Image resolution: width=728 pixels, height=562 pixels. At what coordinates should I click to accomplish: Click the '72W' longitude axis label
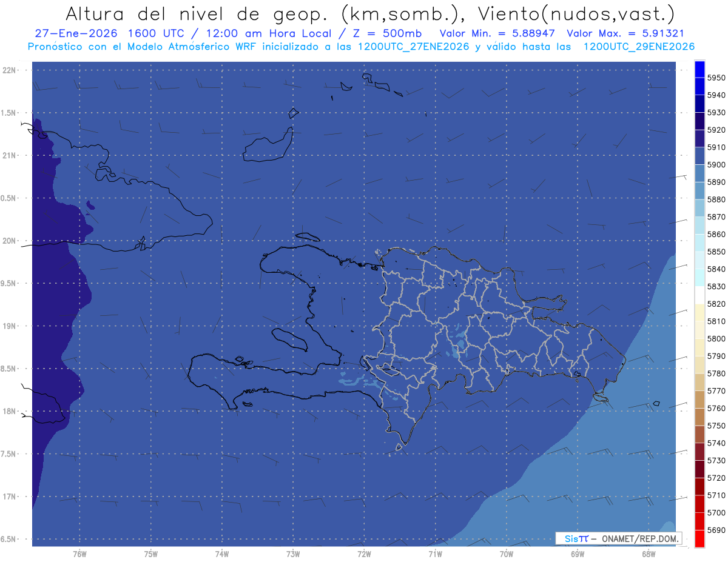click(x=364, y=554)
